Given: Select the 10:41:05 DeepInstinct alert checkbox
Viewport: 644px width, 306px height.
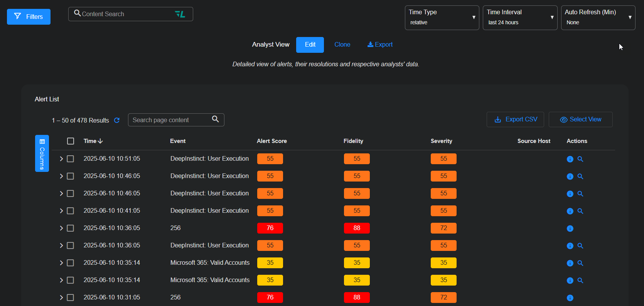Looking at the screenshot, I should coord(71,211).
